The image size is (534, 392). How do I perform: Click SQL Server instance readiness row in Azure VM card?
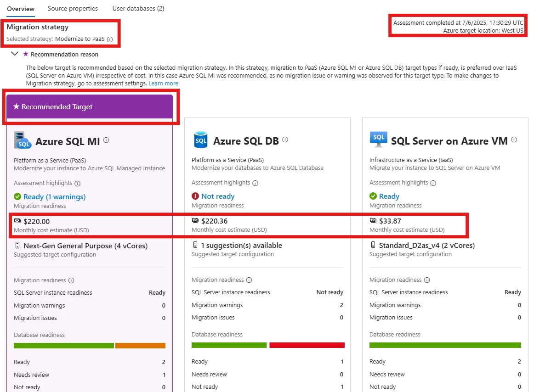445,292
